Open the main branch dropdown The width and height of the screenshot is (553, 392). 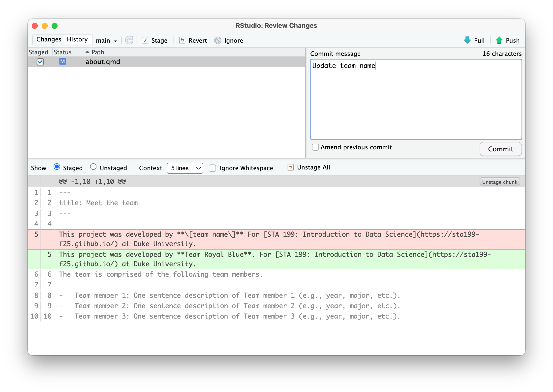(106, 40)
